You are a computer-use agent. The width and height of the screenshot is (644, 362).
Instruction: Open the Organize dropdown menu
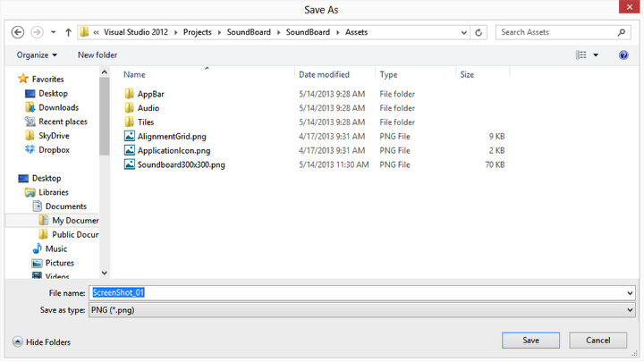pos(37,55)
